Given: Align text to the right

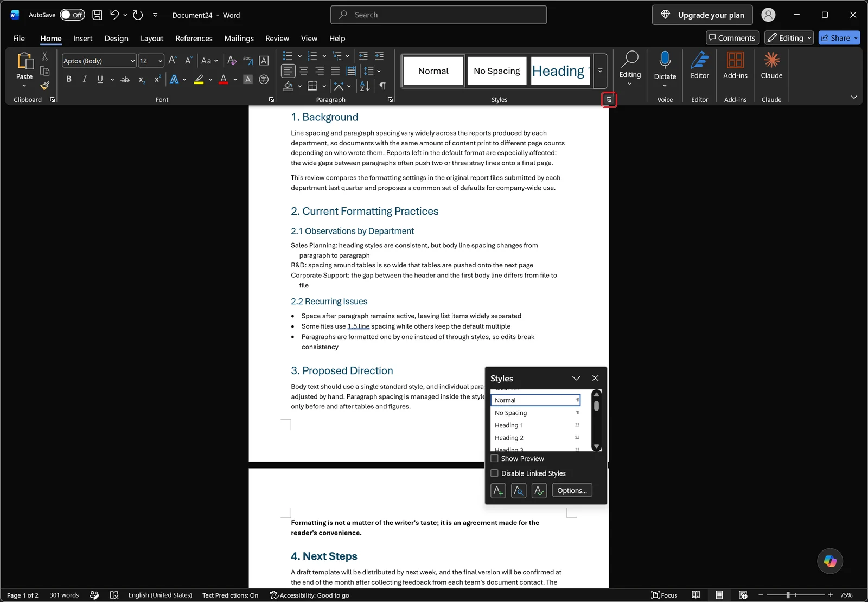Looking at the screenshot, I should pyautogui.click(x=320, y=71).
